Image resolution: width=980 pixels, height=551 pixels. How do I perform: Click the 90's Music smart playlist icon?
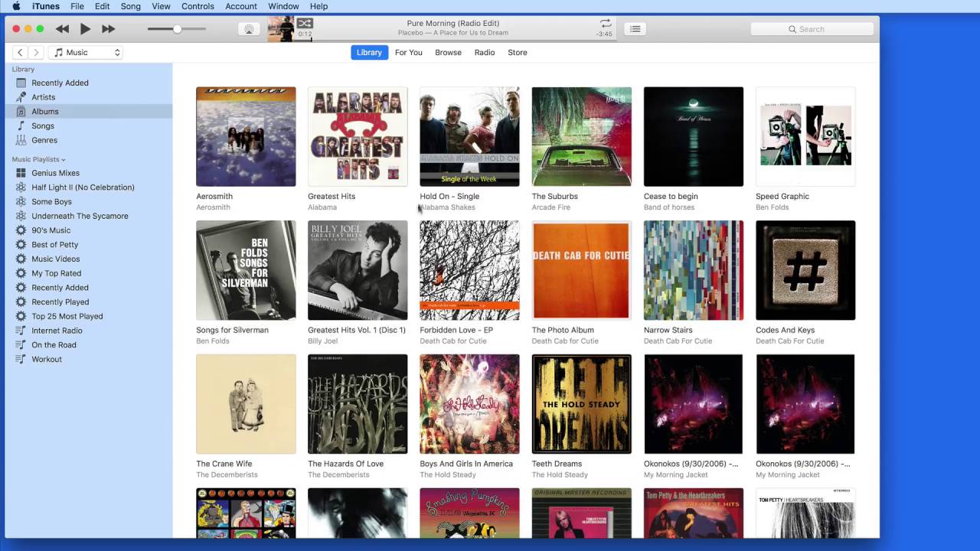(21, 230)
